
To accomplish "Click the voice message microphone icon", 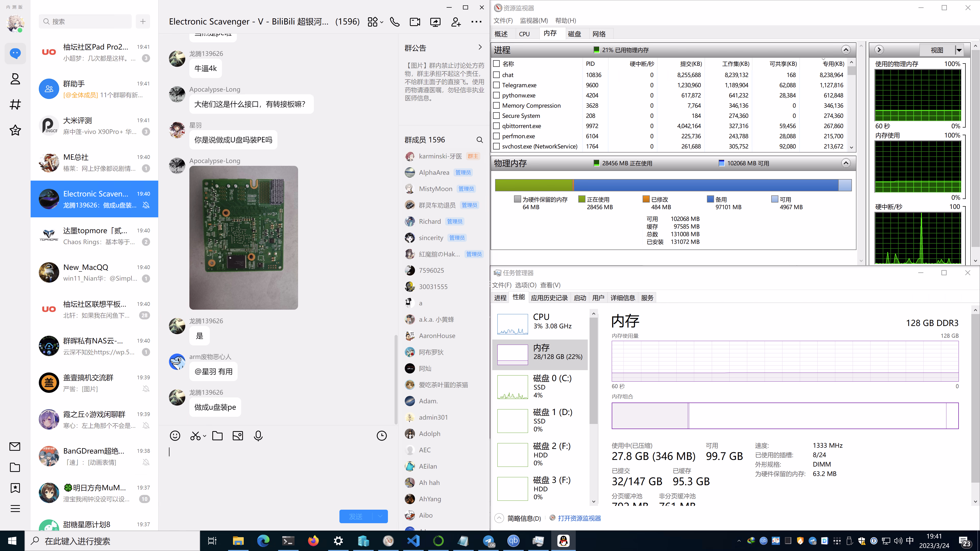I will click(x=258, y=436).
